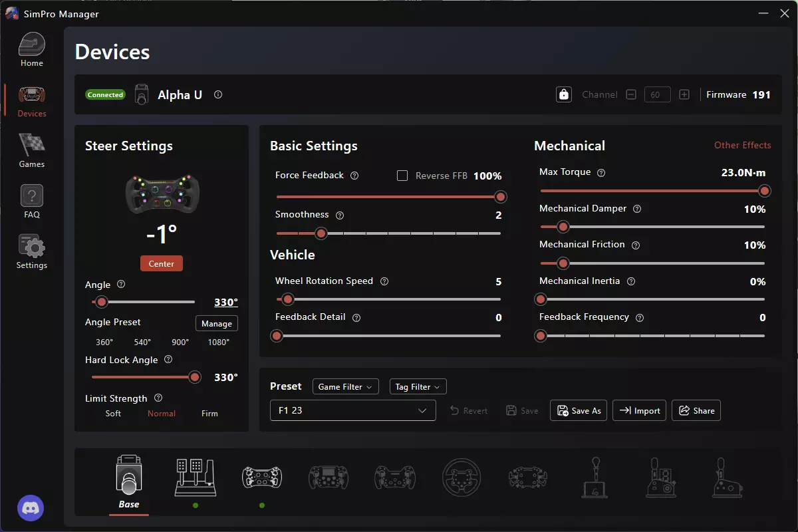Click the Save As preset button
This screenshot has width=798, height=532.
[x=579, y=410]
